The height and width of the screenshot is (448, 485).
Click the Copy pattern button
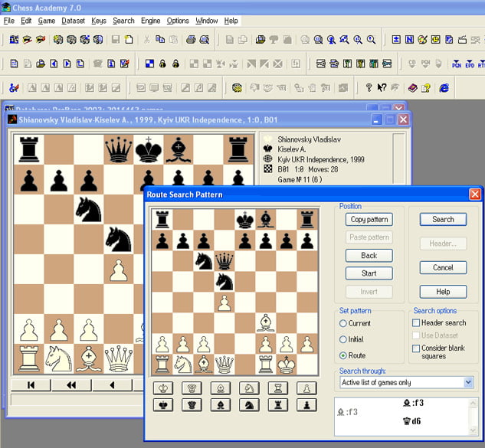(369, 219)
